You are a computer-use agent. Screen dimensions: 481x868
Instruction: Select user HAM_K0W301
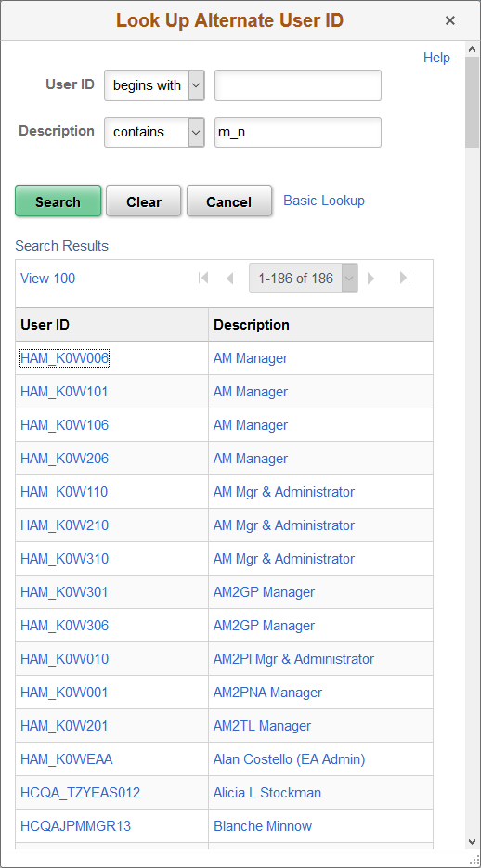[64, 591]
